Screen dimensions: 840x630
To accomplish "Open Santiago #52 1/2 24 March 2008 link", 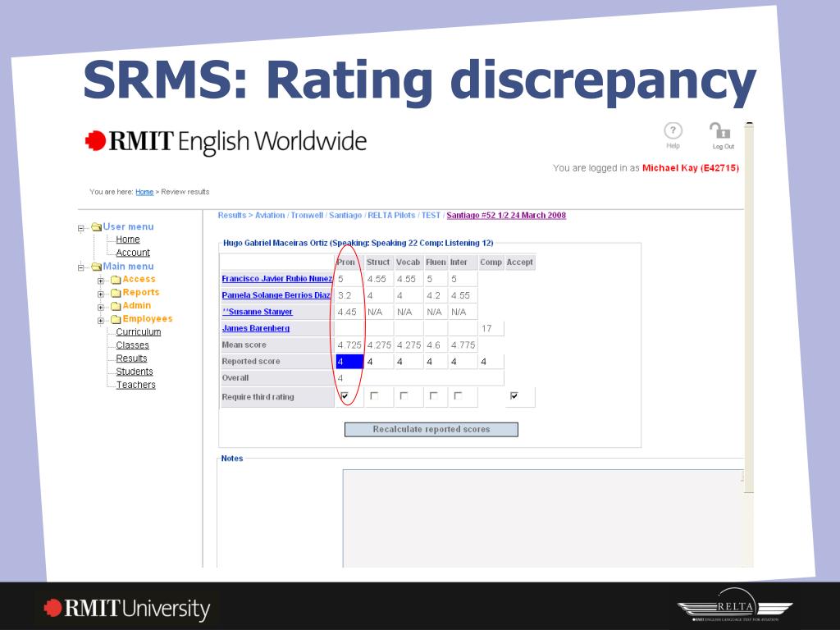I will click(506, 216).
